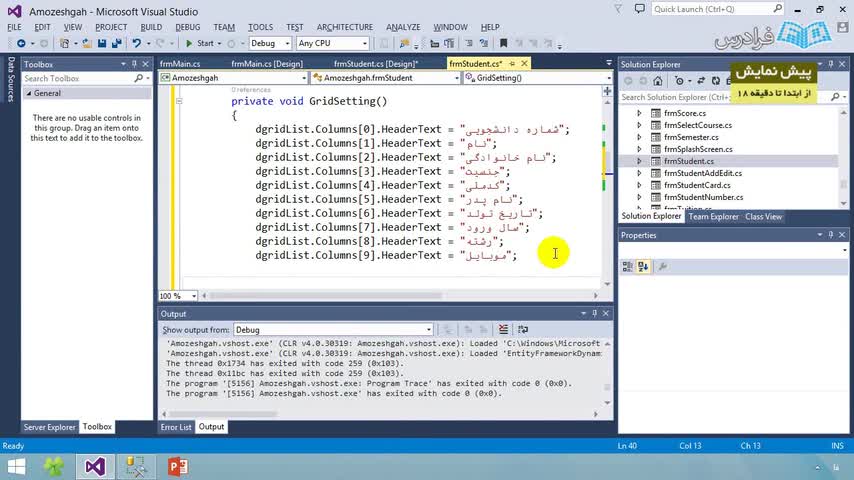Start debugging with the green play button
The image size is (854, 480).
click(189, 43)
